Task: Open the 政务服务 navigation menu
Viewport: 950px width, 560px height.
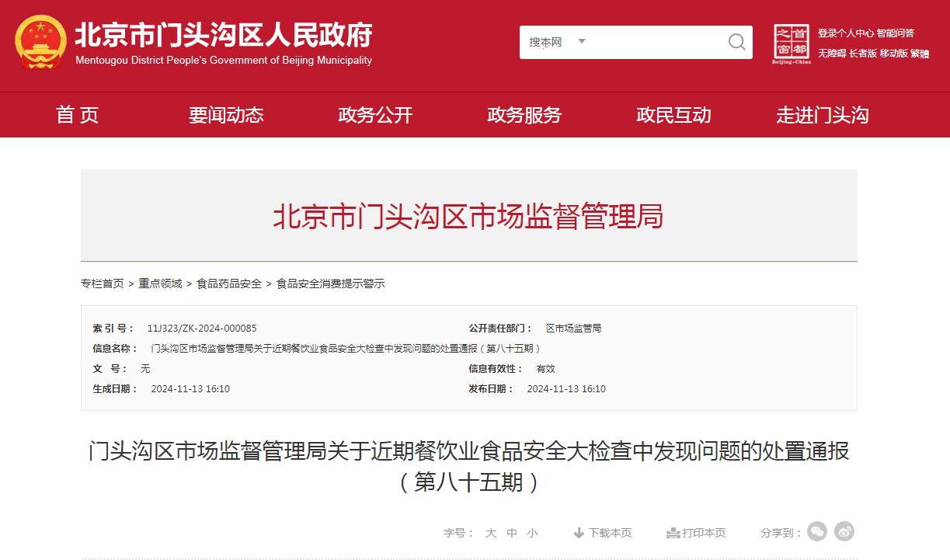Action: pos(524,115)
